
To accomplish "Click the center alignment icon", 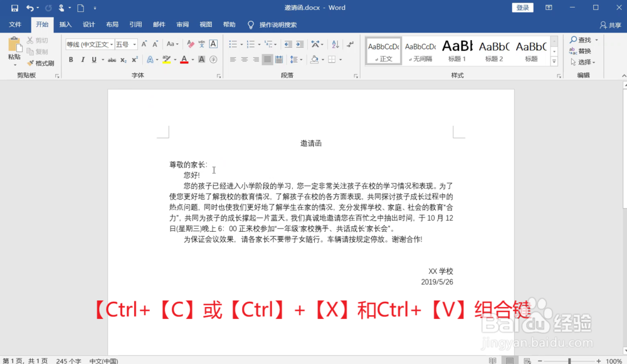I will pyautogui.click(x=245, y=59).
